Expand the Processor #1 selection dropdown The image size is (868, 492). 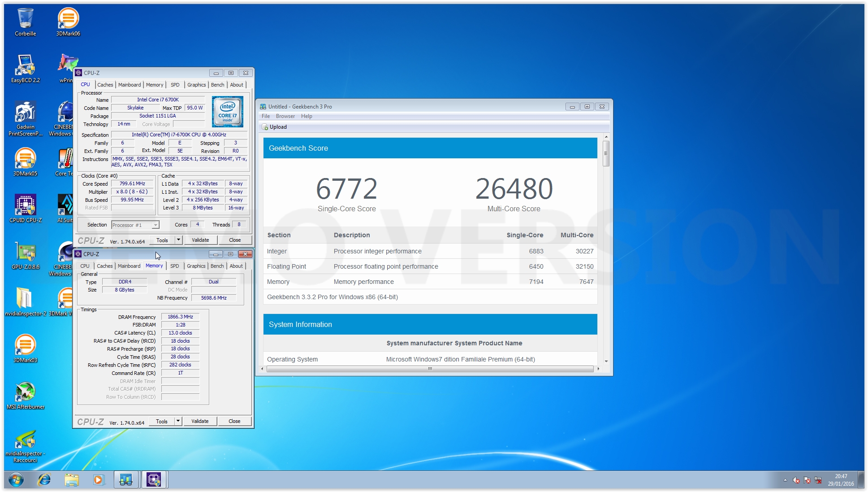155,225
